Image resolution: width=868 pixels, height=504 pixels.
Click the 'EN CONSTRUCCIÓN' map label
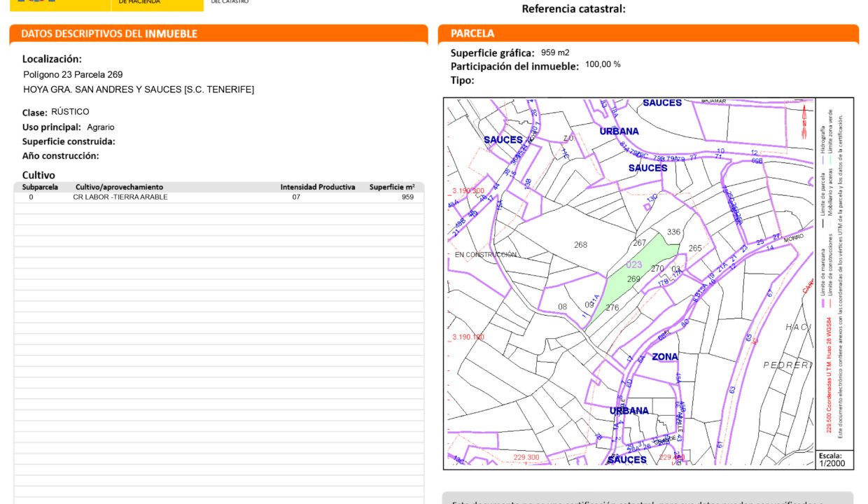[x=485, y=255]
